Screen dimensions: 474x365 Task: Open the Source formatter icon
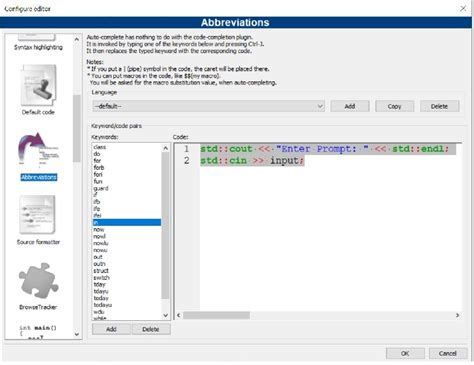click(x=38, y=215)
